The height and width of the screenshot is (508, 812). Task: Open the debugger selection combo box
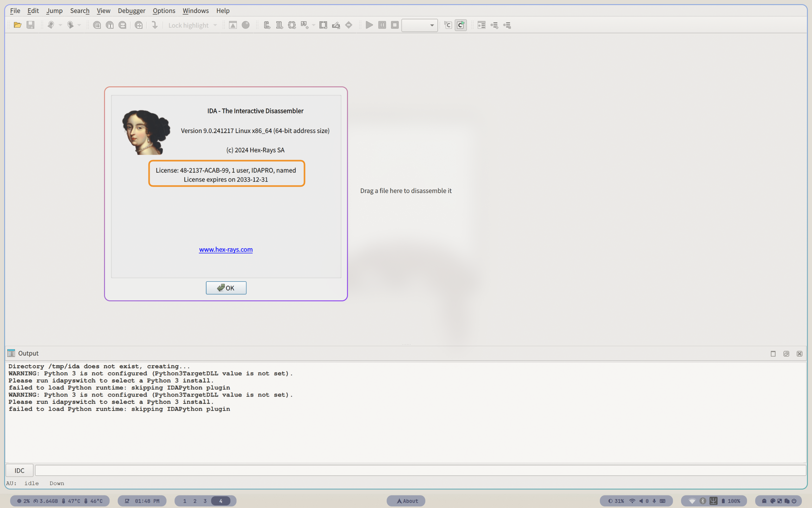click(419, 25)
